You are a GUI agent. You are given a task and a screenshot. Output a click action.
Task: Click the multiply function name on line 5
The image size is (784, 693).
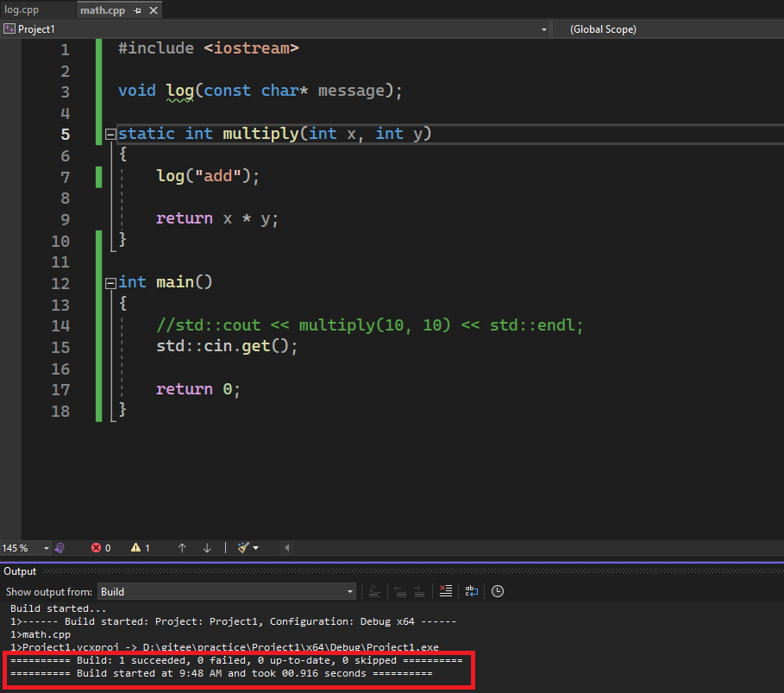[260, 134]
